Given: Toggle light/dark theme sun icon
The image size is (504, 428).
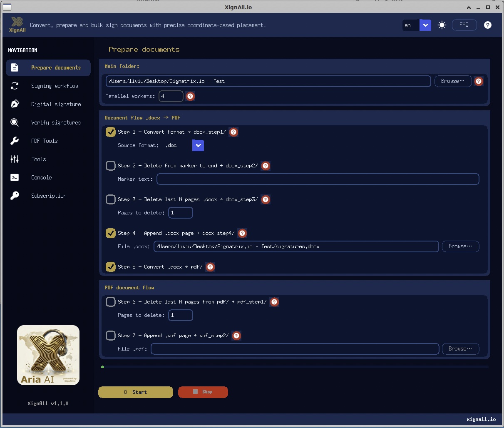Looking at the screenshot, I should point(442,25).
